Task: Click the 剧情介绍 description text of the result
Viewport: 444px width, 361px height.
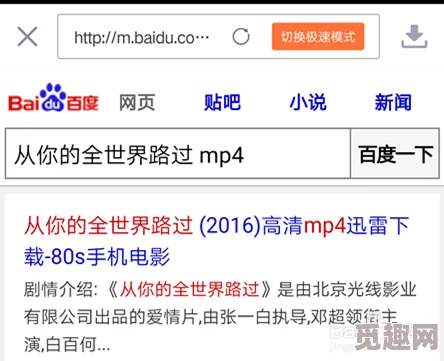Action: click(x=220, y=317)
